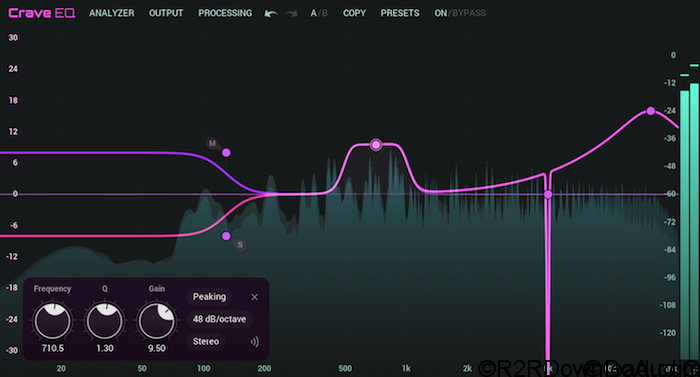Close the band settings panel
The height and width of the screenshot is (377, 700).
click(254, 297)
